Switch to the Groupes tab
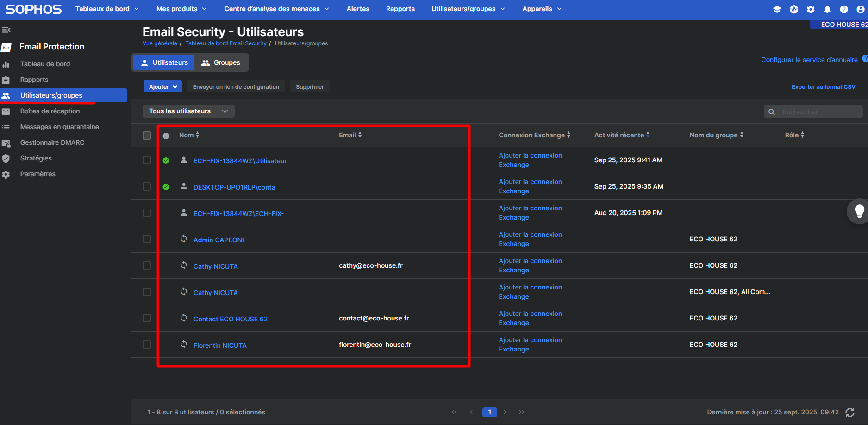Viewport: 868px width, 425px height. click(x=221, y=62)
